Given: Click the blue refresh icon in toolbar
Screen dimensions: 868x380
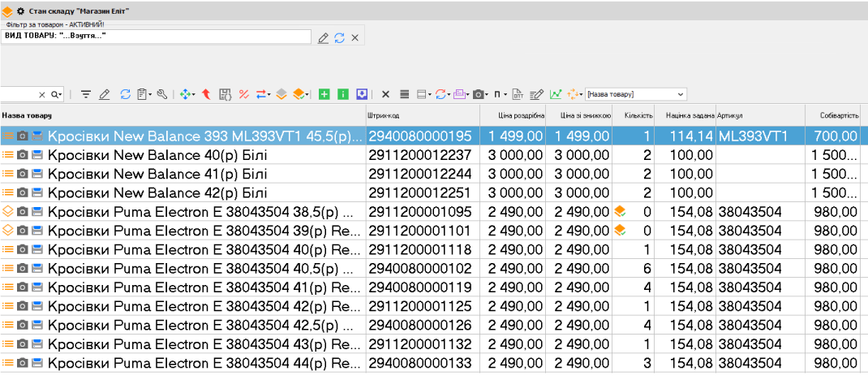Looking at the screenshot, I should [x=125, y=95].
